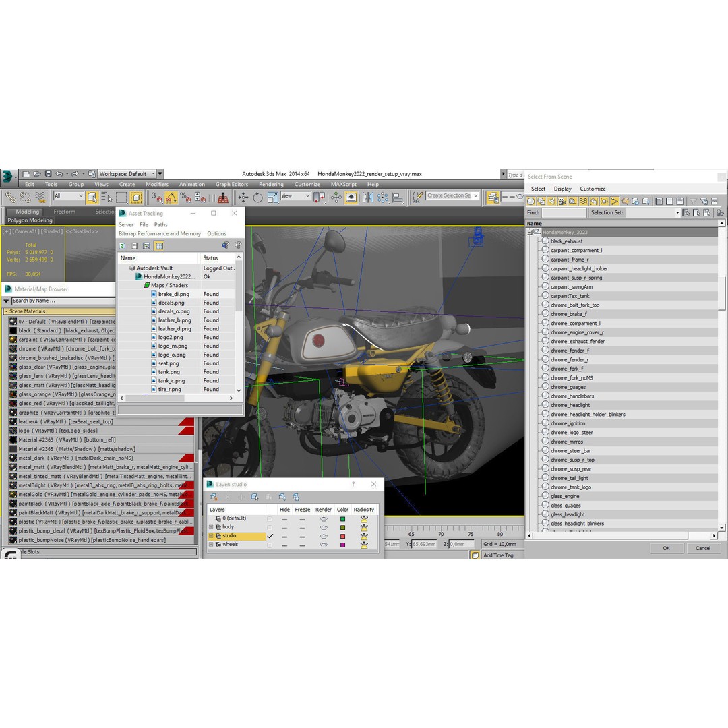728x728 pixels.
Task: Click the Status column header in Asset Tracking
Action: click(217, 258)
